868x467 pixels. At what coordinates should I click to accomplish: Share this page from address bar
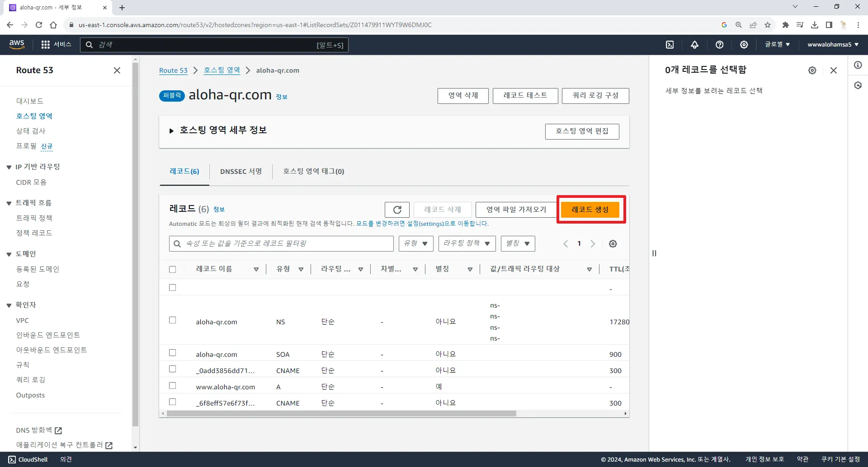753,25
